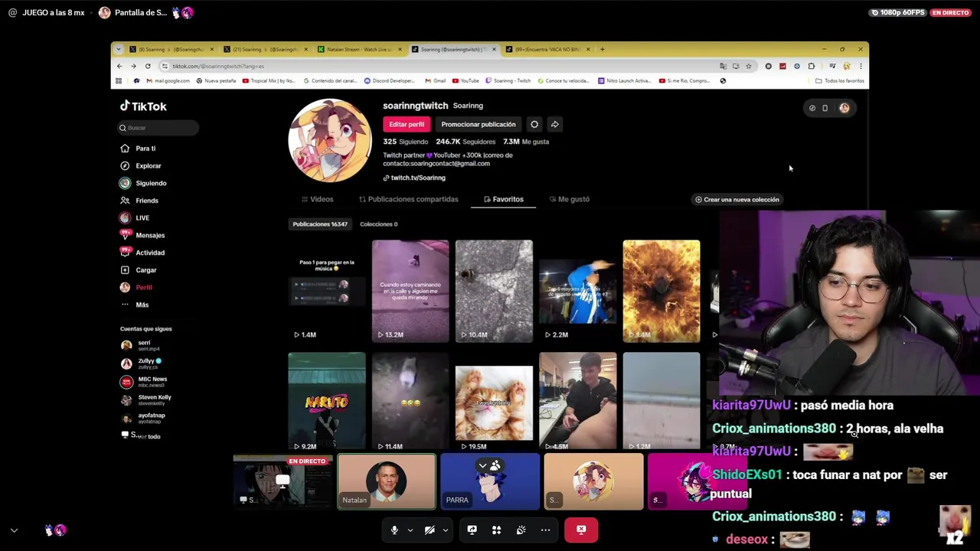Open more call options menu

pos(545,530)
